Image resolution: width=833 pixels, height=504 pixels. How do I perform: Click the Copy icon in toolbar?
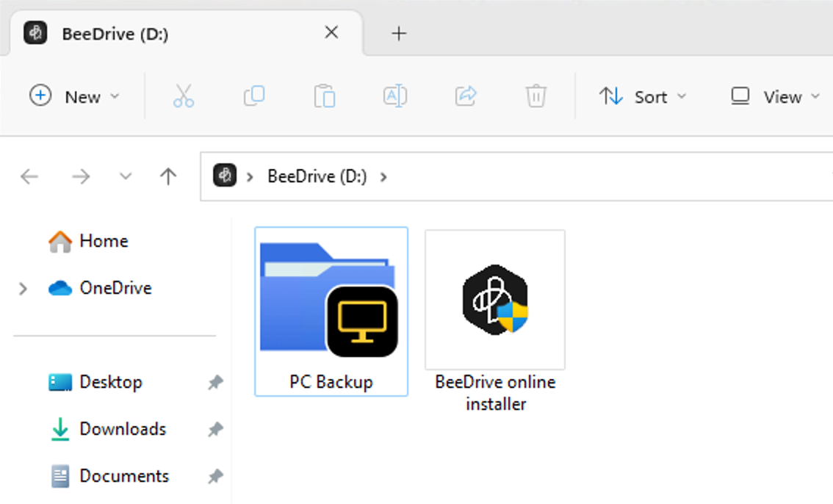click(254, 96)
